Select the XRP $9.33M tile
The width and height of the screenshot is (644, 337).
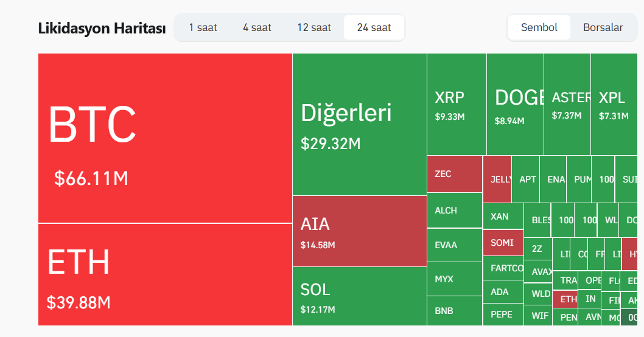click(457, 104)
